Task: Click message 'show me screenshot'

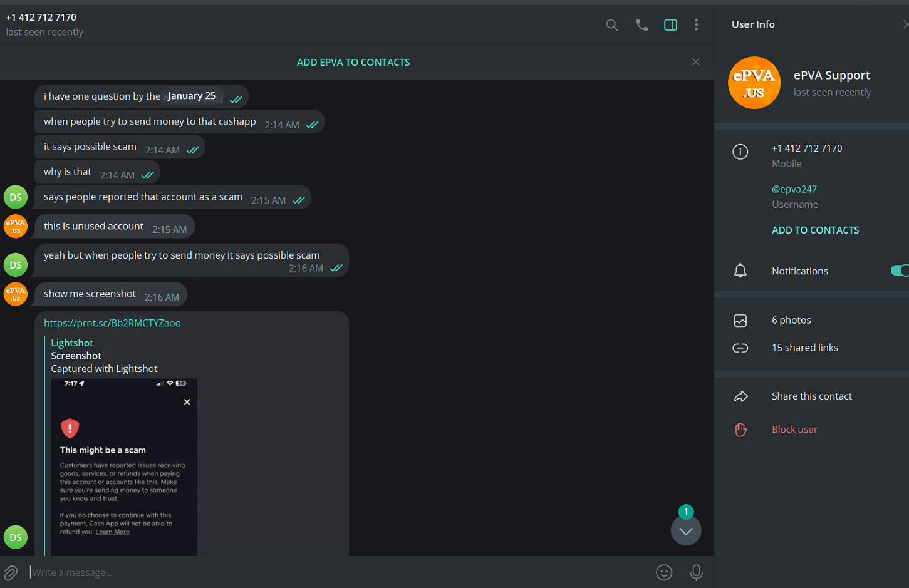Action: point(111,294)
